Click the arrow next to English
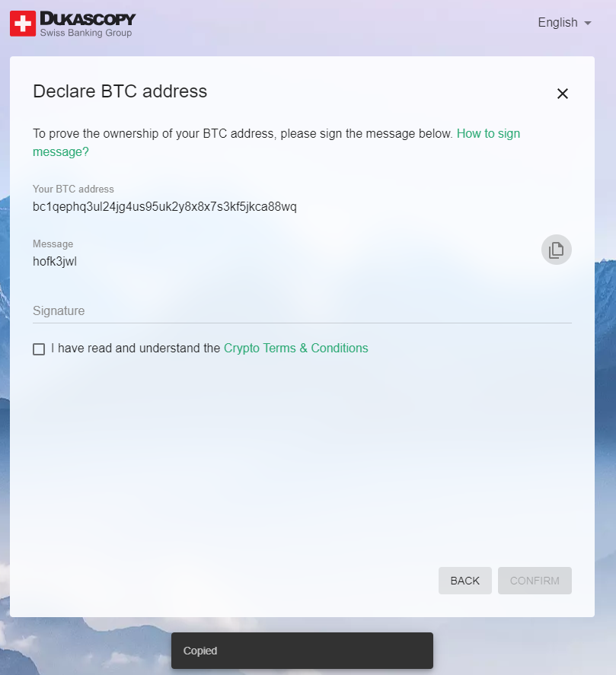This screenshot has height=675, width=616. 588,23
